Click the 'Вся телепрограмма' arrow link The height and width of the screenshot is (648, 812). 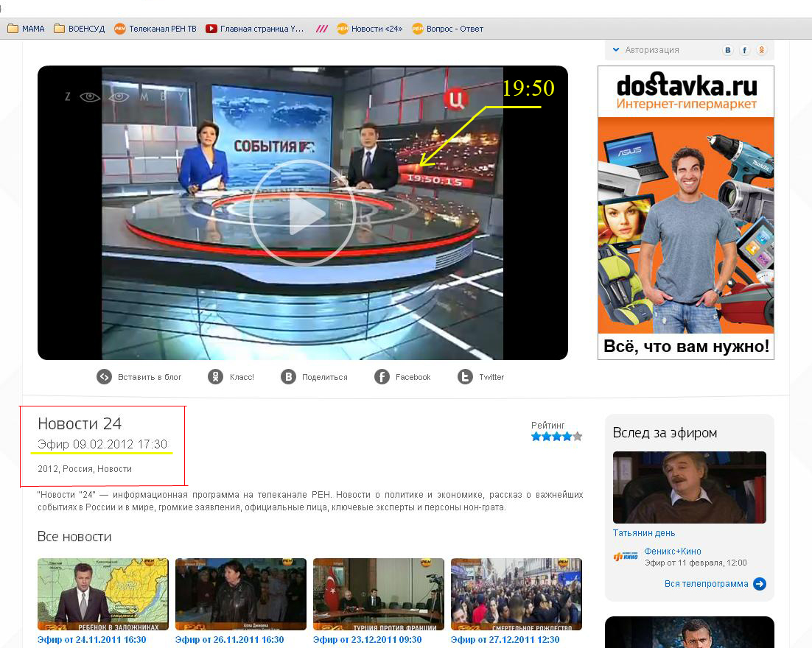coord(759,584)
